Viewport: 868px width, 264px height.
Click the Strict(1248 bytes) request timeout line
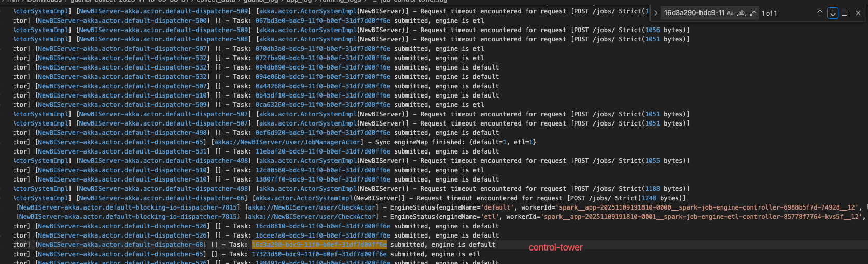click(649, 198)
